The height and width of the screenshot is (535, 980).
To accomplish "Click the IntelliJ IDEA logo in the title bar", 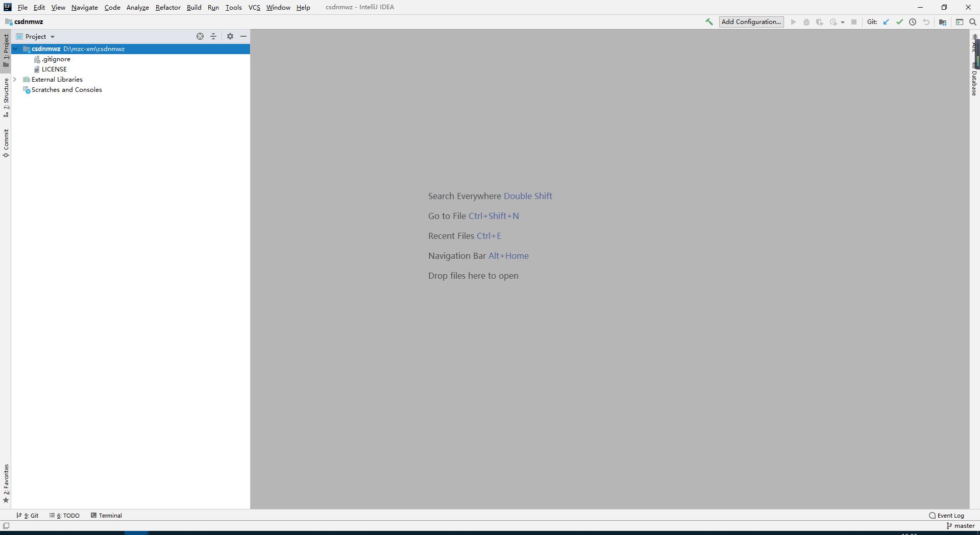I will [x=7, y=7].
